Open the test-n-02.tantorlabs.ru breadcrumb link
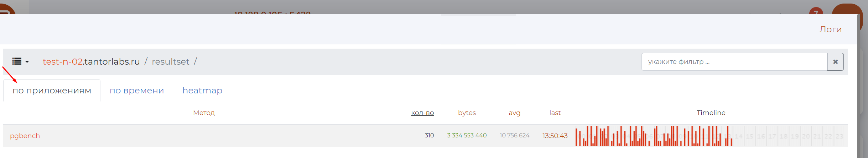 (x=91, y=62)
